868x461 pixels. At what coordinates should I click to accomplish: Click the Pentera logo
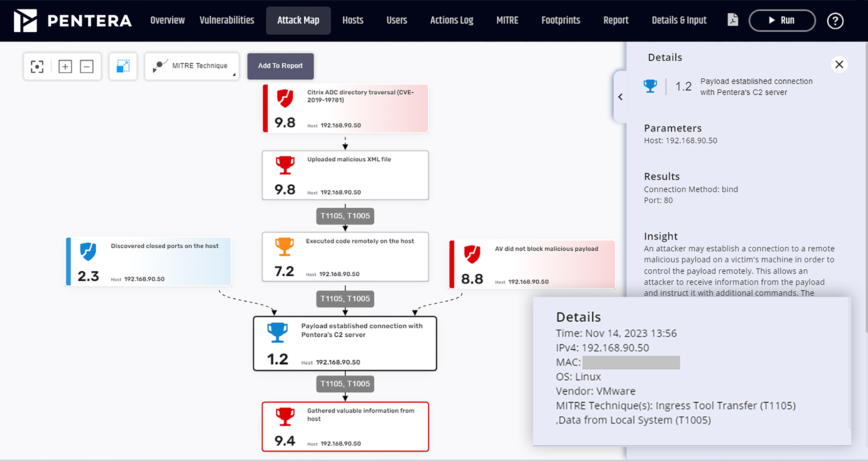pyautogui.click(x=72, y=21)
